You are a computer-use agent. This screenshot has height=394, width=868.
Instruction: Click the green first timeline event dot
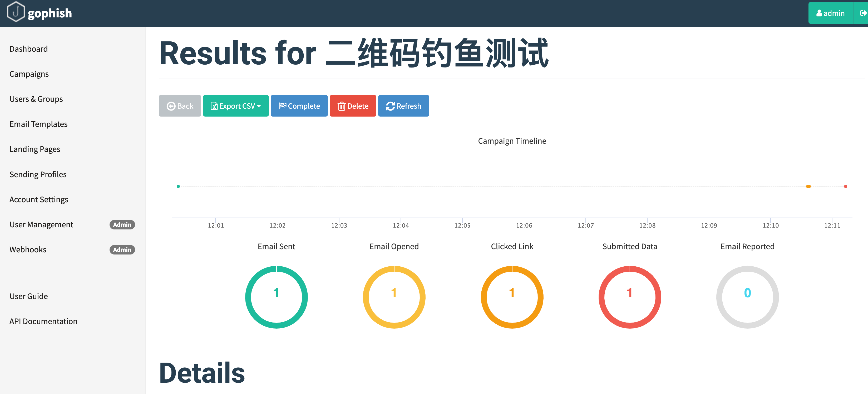178,186
